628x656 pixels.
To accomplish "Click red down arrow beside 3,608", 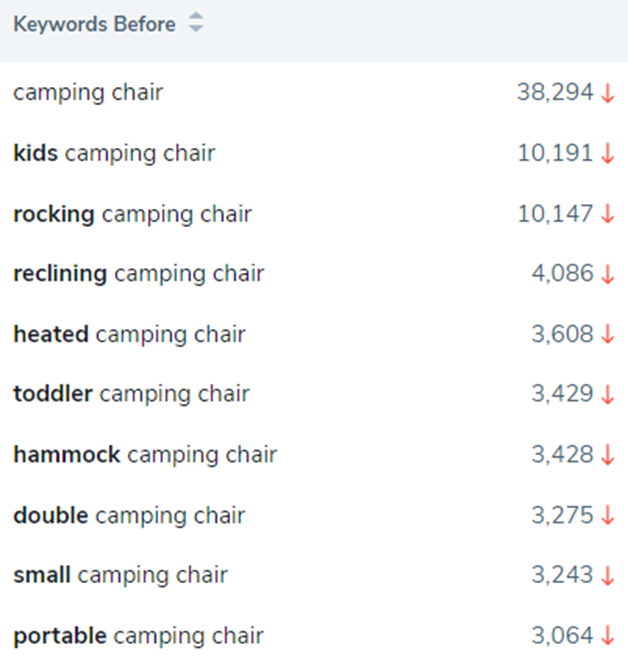I will (x=608, y=335).
